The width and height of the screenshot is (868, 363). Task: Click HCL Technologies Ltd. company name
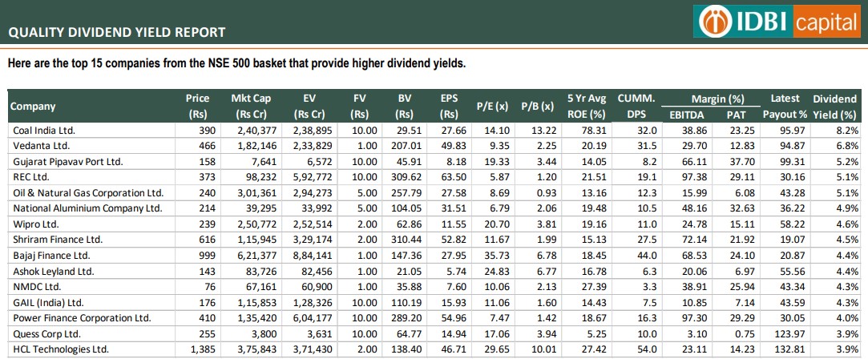[x=59, y=349]
